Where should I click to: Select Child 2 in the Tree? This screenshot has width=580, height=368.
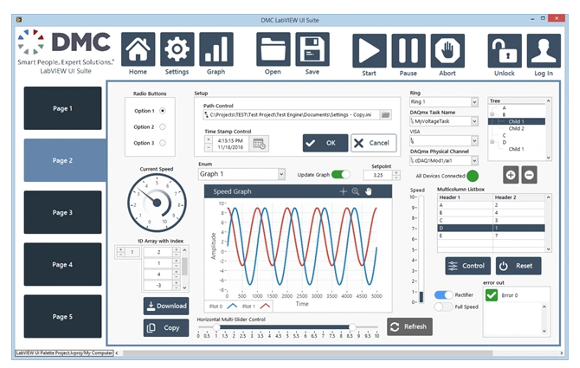tap(516, 128)
